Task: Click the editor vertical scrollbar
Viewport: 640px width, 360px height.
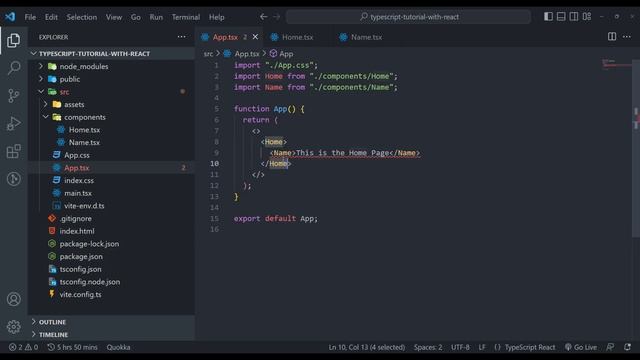Action: [636, 149]
